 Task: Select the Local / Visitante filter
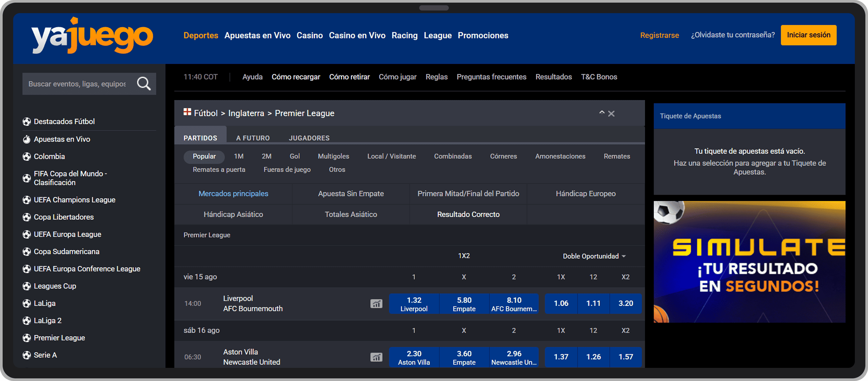392,156
